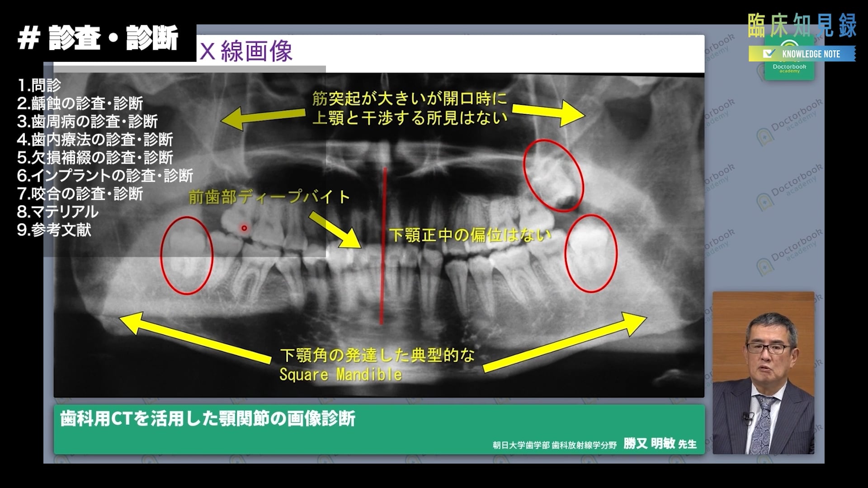Select chapter 7.咬合の診査・診断
Image resolution: width=868 pixels, height=488 pixels.
coord(80,194)
